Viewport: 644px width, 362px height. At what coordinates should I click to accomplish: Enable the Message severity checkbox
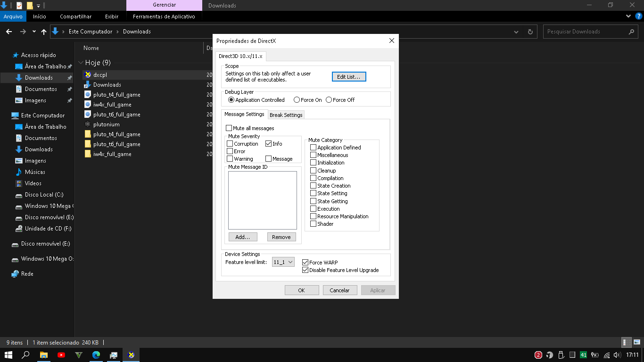pos(268,159)
